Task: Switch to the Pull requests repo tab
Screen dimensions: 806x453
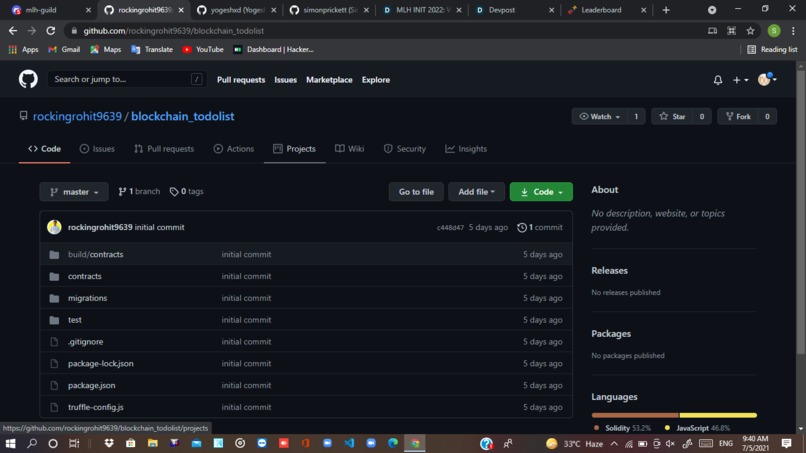Action: 164,149
